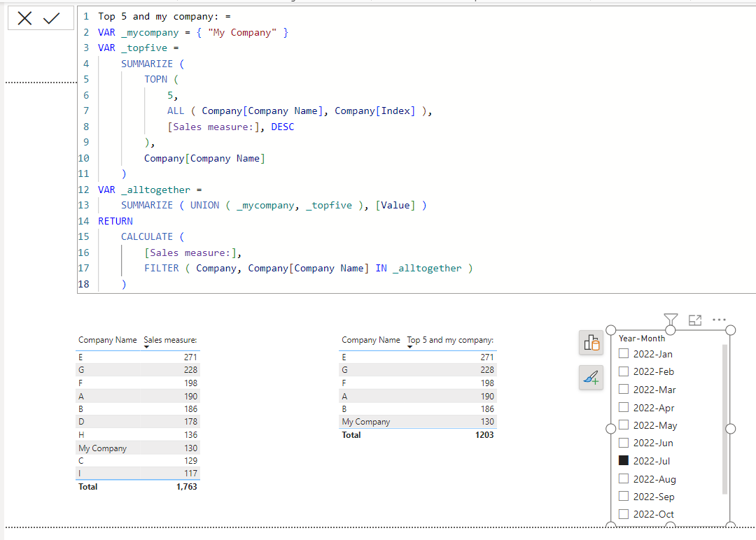The height and width of the screenshot is (540, 756).
Task: Click the Year-Month slicer title
Action: 642,339
